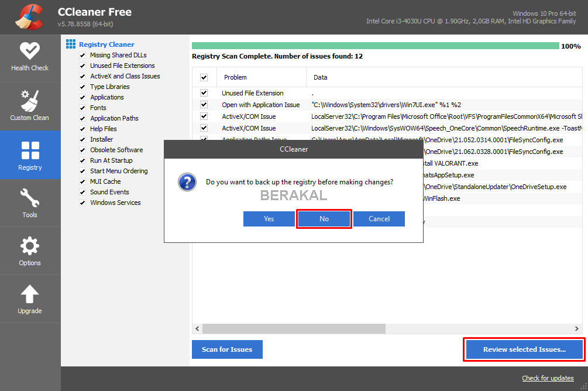Select the WinFlash.exe issue row
The image size is (588, 391).
pos(503,198)
